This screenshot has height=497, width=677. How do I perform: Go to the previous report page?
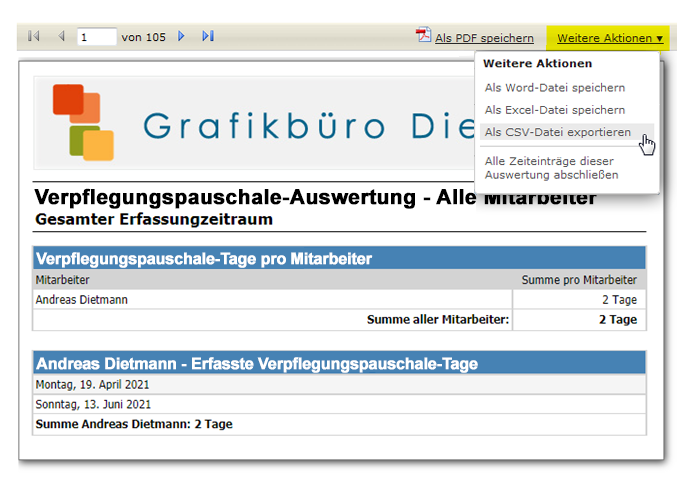tap(60, 37)
